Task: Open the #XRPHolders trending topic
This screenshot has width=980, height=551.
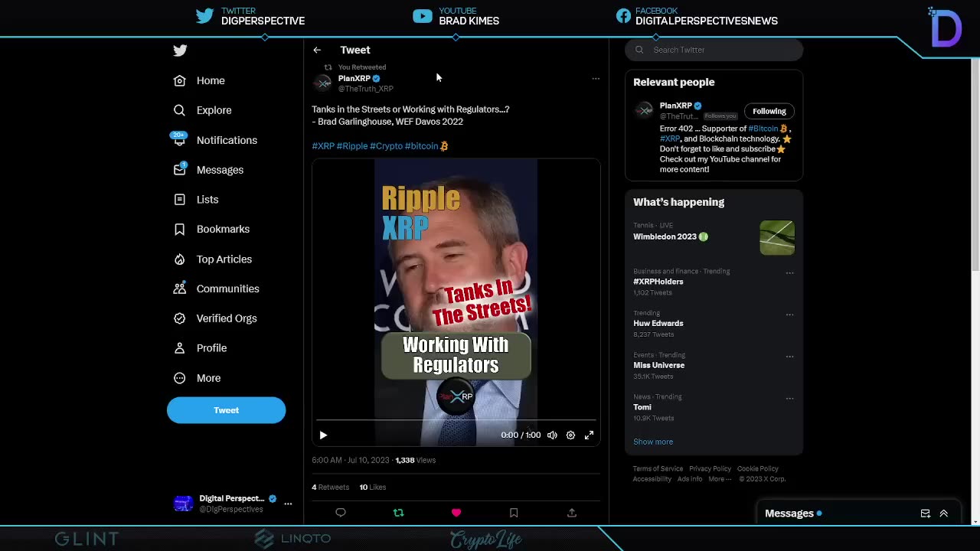Action: tap(658, 282)
